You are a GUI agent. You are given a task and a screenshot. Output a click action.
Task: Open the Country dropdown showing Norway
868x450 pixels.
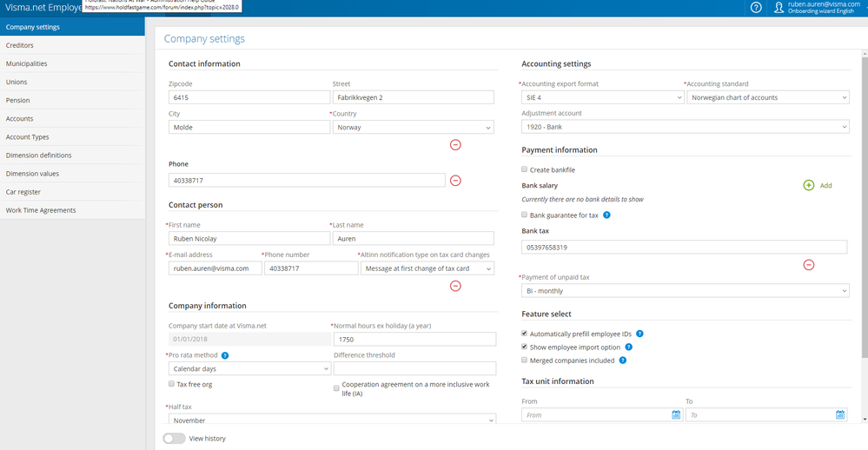tap(413, 128)
